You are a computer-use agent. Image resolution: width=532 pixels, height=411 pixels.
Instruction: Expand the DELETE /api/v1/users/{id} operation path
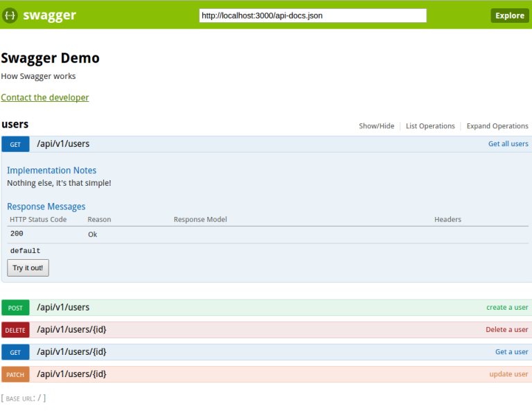coord(71,330)
